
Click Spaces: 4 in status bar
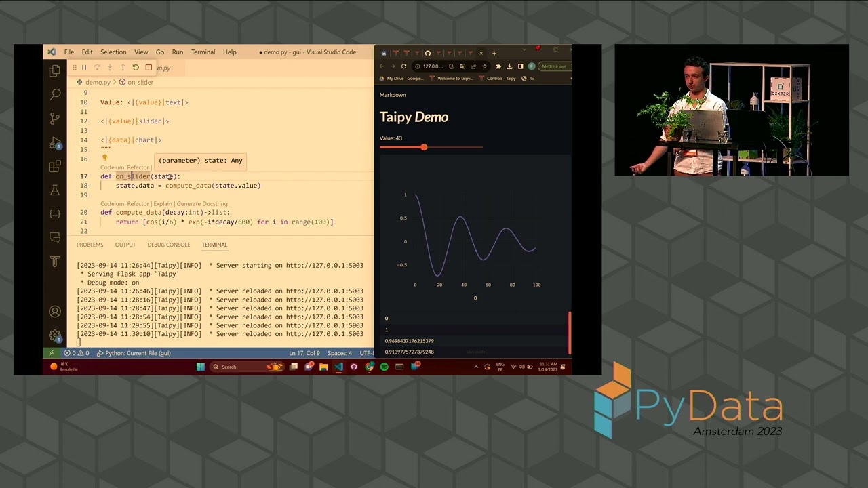(x=340, y=353)
